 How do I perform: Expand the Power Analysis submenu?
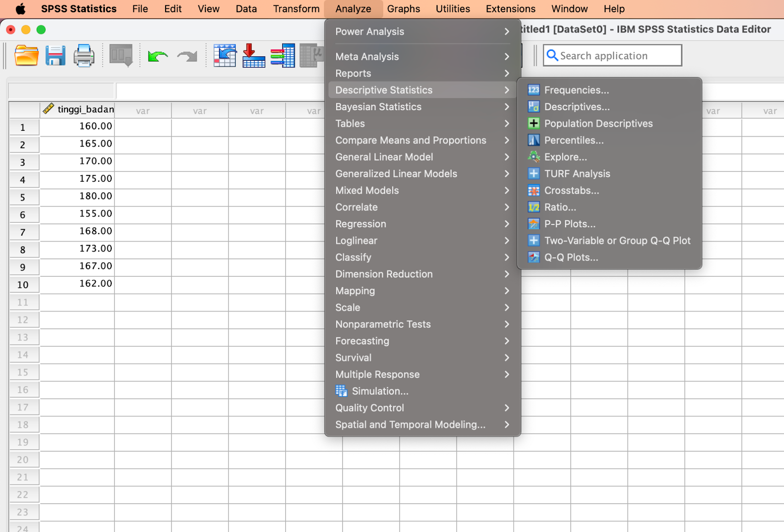(x=422, y=31)
